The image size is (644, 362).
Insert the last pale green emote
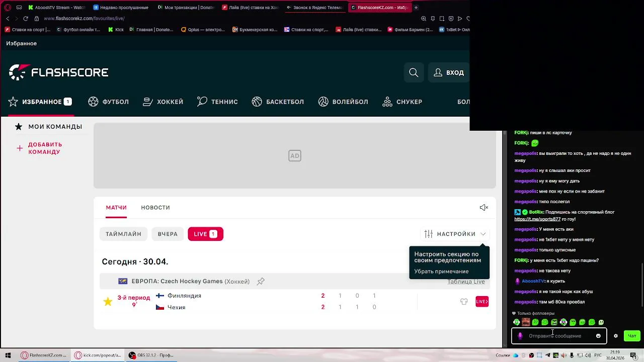tap(601, 322)
